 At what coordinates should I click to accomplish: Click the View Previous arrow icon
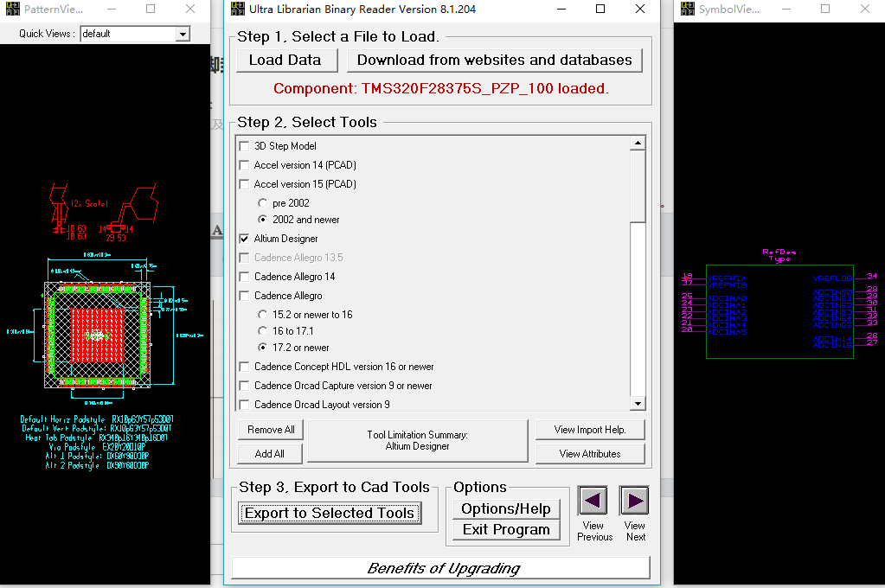593,501
